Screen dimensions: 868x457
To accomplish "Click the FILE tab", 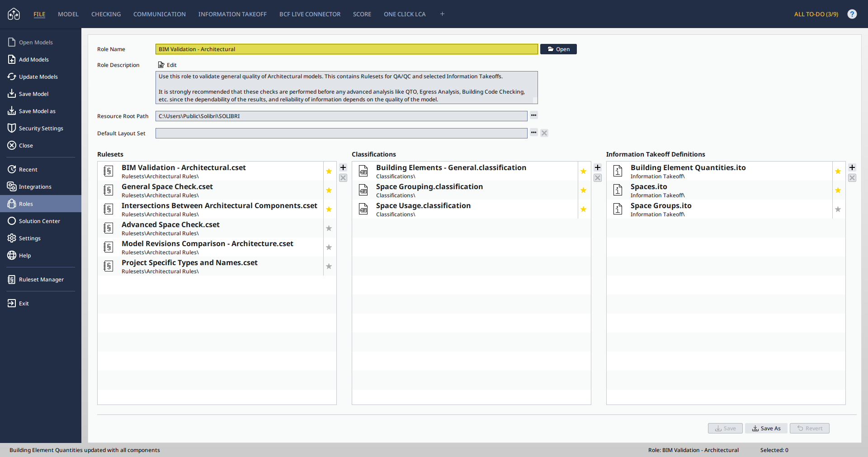I will 39,14.
